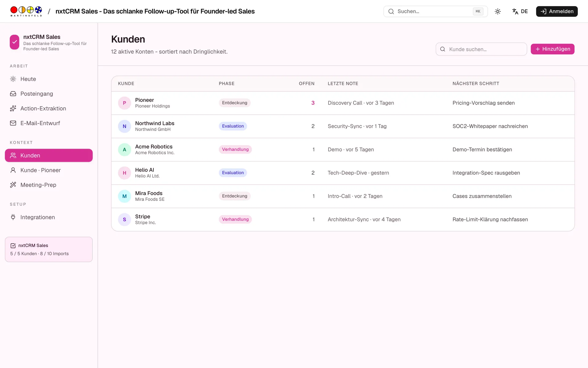This screenshot has height=368, width=588.
Task: Click the Anmelden button
Action: [557, 11]
